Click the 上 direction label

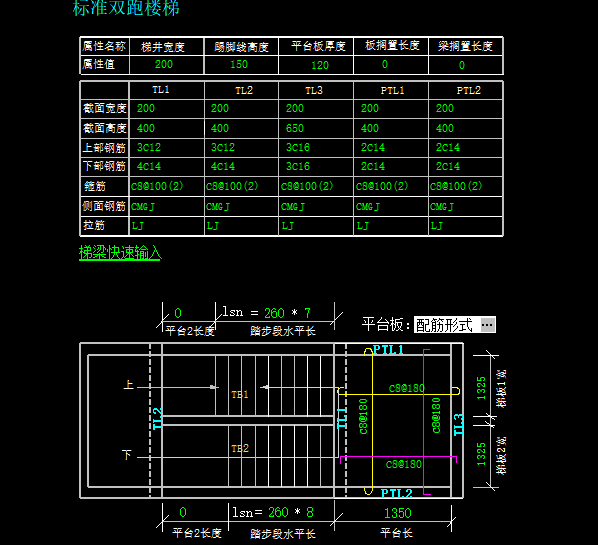tap(129, 384)
